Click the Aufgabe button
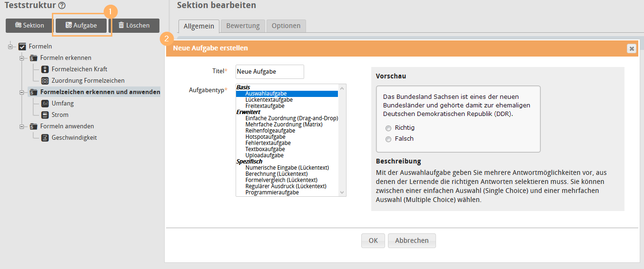This screenshot has width=644, height=269. click(81, 26)
